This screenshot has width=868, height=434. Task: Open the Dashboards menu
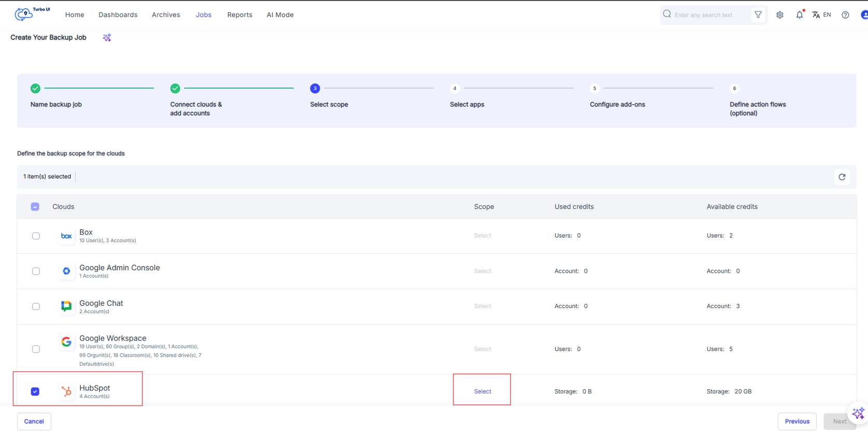[118, 15]
